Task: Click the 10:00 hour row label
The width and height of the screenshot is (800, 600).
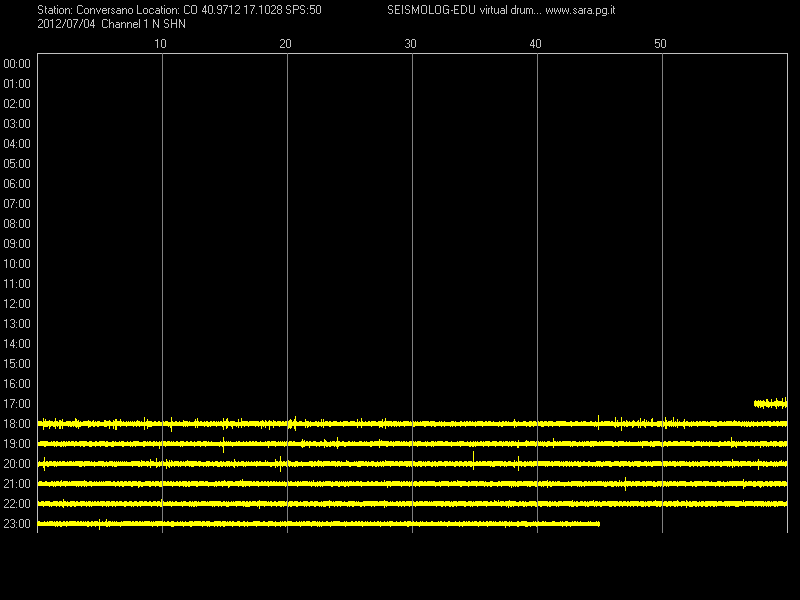Action: [x=17, y=264]
